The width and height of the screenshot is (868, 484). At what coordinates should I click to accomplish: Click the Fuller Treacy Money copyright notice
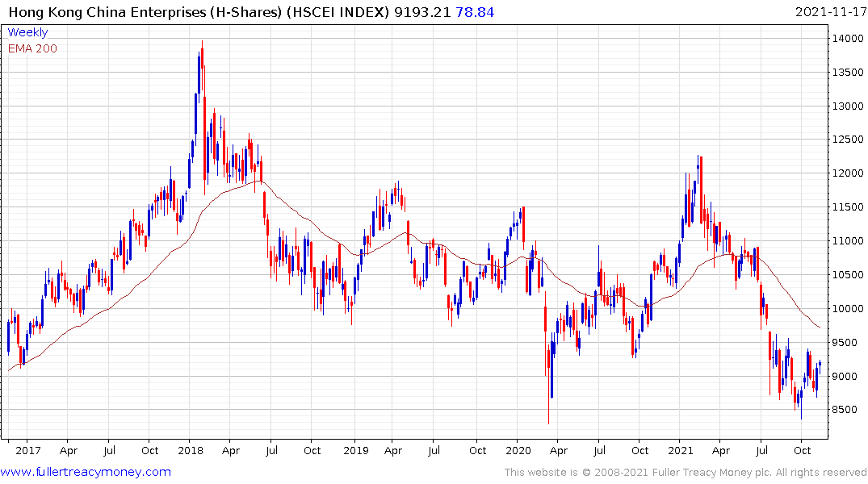[x=686, y=472]
